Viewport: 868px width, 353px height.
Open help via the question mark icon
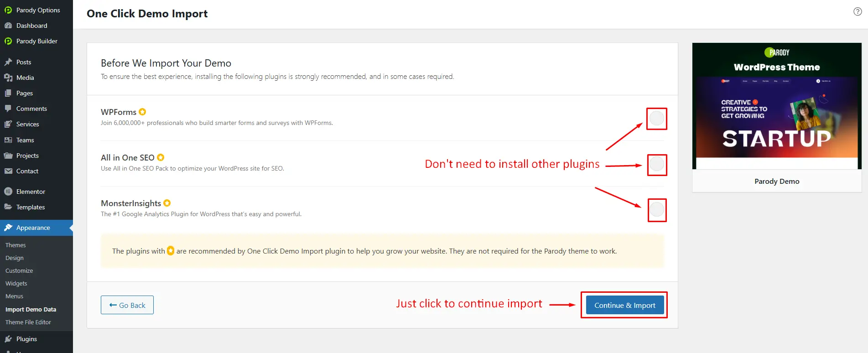pyautogui.click(x=858, y=12)
